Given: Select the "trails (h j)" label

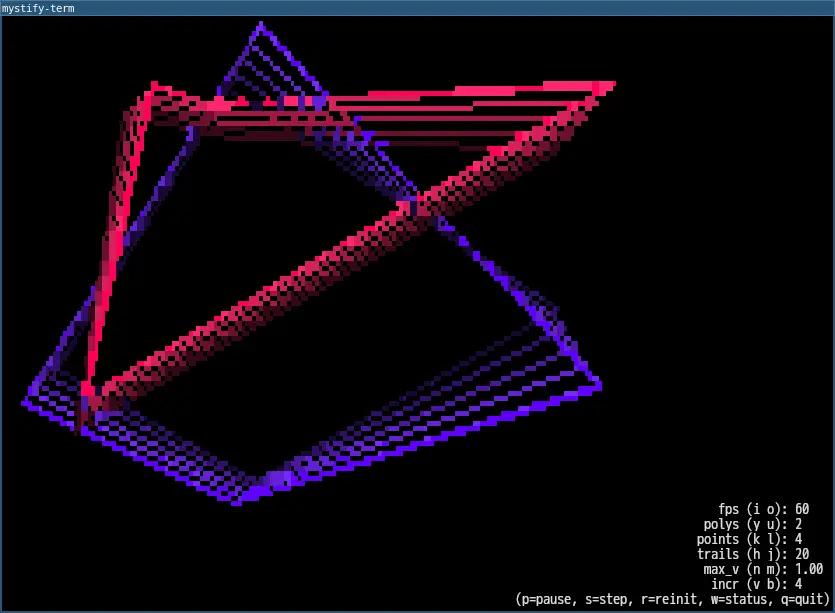Looking at the screenshot, I should tap(742, 554).
